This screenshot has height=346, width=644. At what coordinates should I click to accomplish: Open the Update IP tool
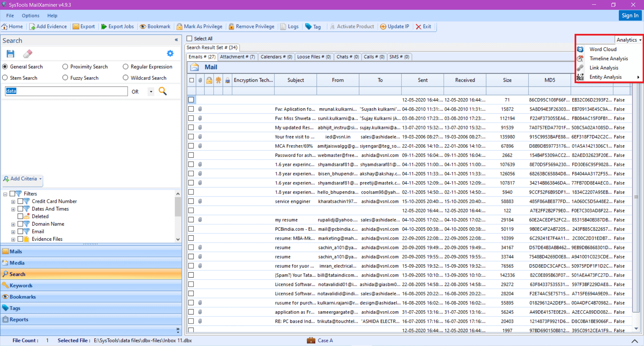click(x=395, y=26)
